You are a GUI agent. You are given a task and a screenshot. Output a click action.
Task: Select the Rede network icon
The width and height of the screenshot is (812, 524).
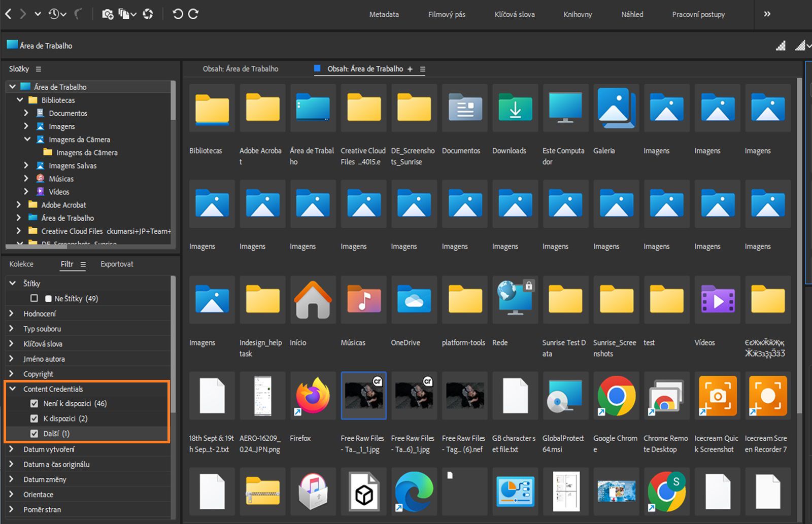tap(515, 300)
